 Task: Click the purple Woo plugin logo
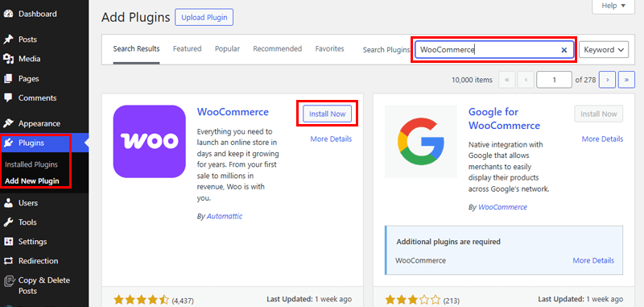click(x=150, y=141)
